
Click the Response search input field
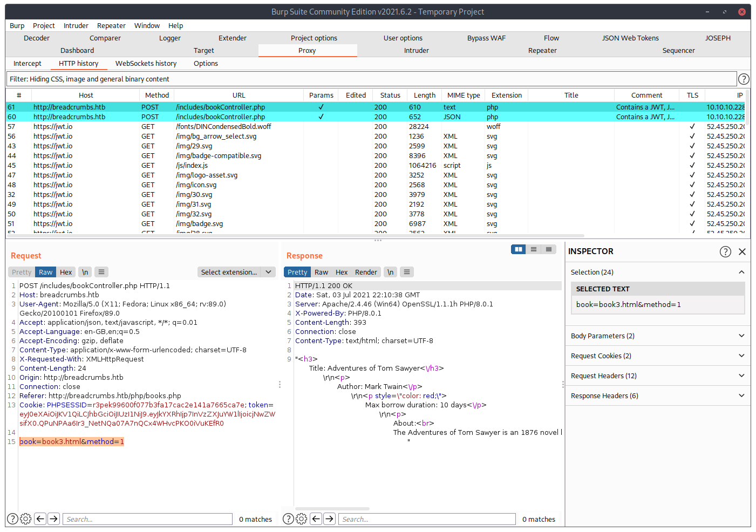pos(427,519)
